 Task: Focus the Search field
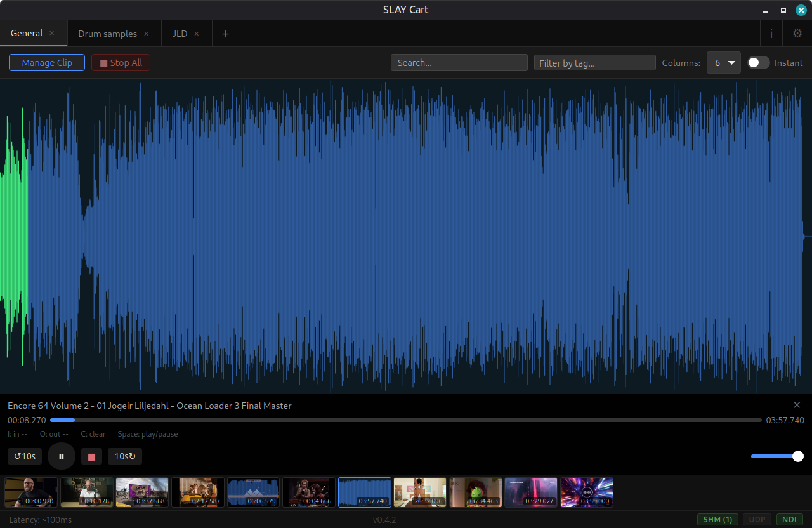tap(459, 62)
